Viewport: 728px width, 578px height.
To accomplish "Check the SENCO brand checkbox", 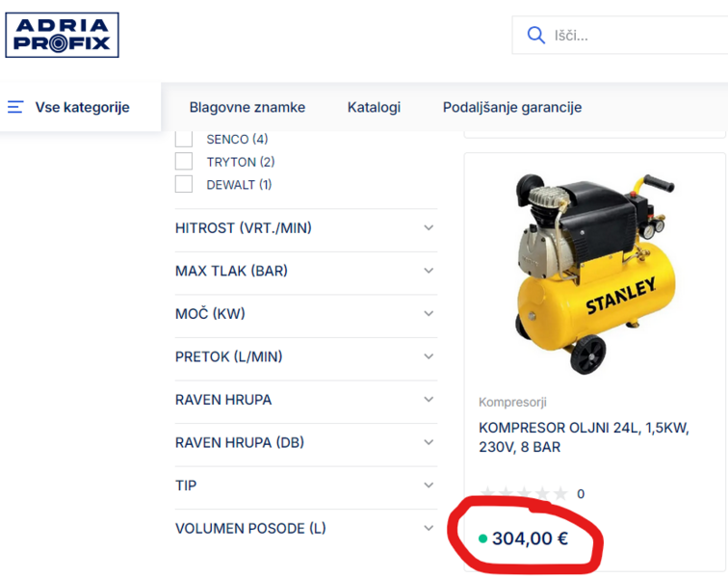I will click(x=184, y=139).
